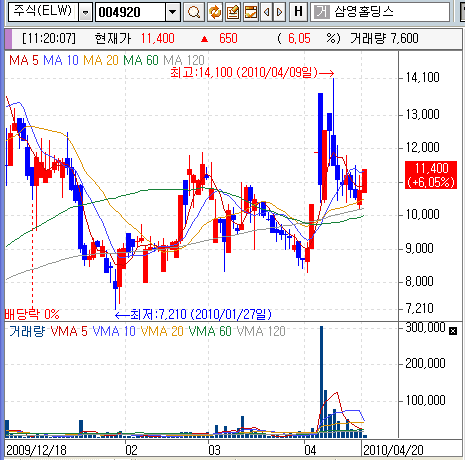The image size is (465, 460).
Task: Click the H button in toolbar
Action: click(298, 12)
